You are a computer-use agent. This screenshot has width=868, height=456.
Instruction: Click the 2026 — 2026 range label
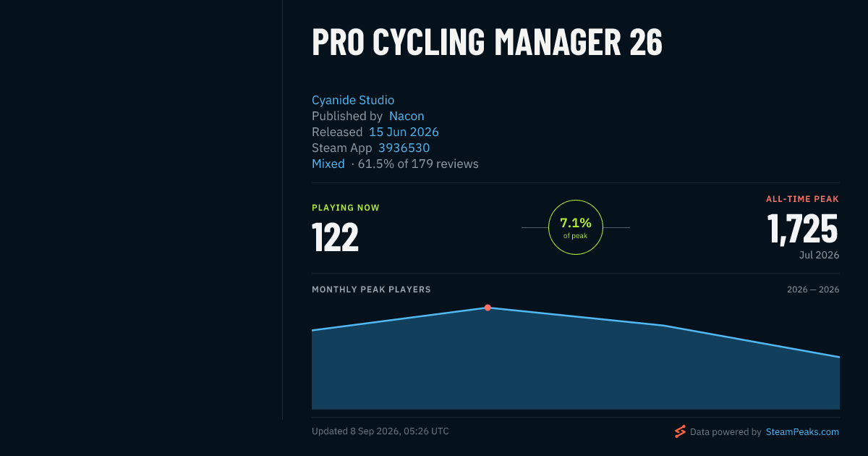coord(813,290)
